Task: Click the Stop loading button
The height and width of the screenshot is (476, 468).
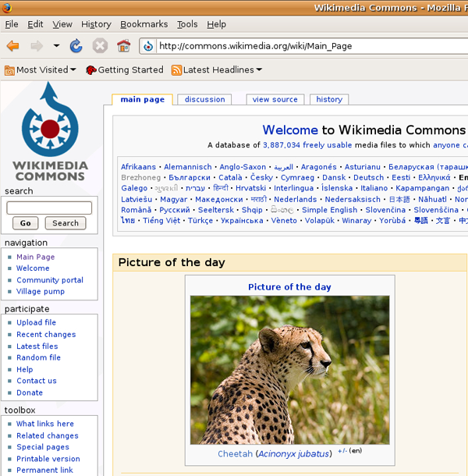Action: click(x=100, y=46)
